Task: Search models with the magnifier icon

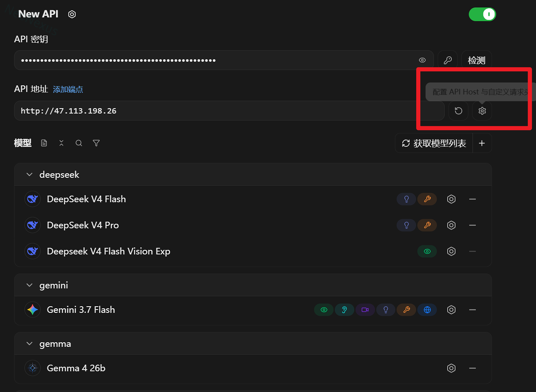Action: [79, 143]
